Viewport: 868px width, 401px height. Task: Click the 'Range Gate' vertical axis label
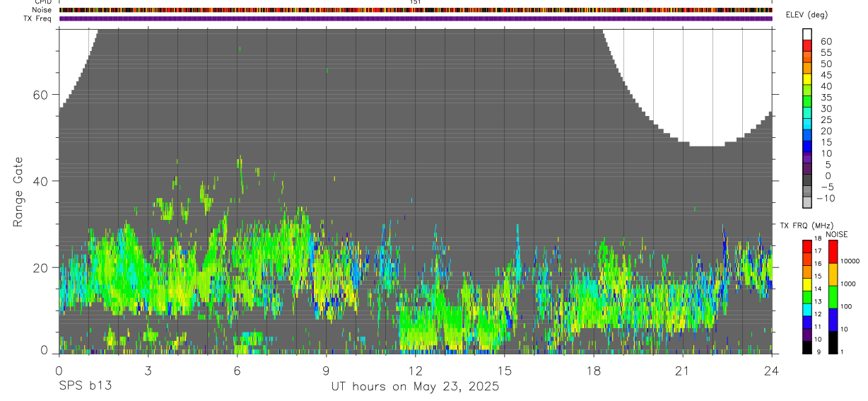(x=18, y=192)
